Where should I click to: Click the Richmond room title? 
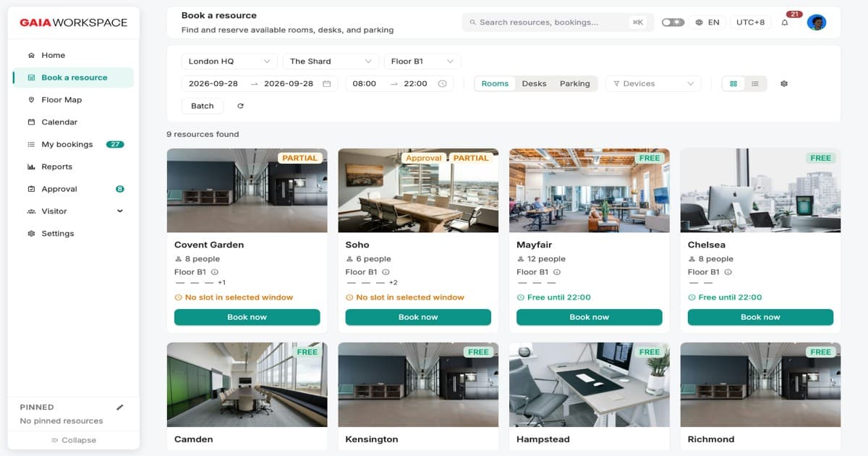711,439
